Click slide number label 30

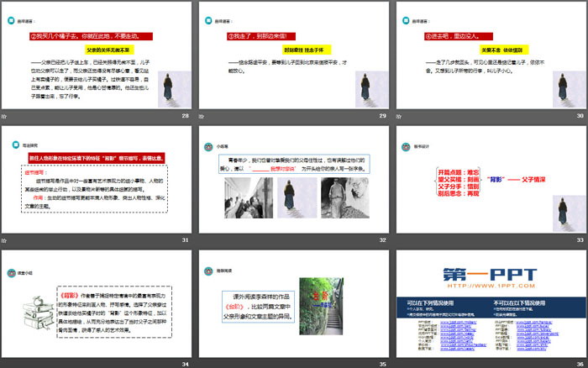coord(580,116)
